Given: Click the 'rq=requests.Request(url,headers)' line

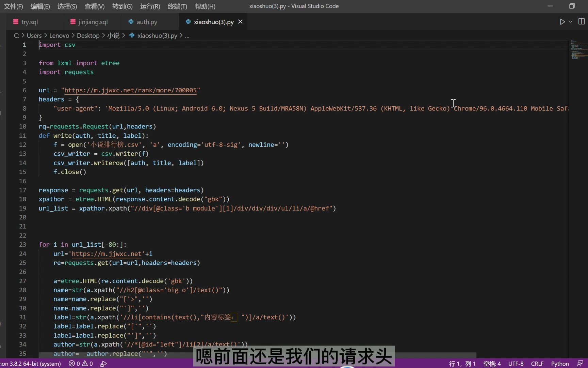Looking at the screenshot, I should pyautogui.click(x=97, y=127).
